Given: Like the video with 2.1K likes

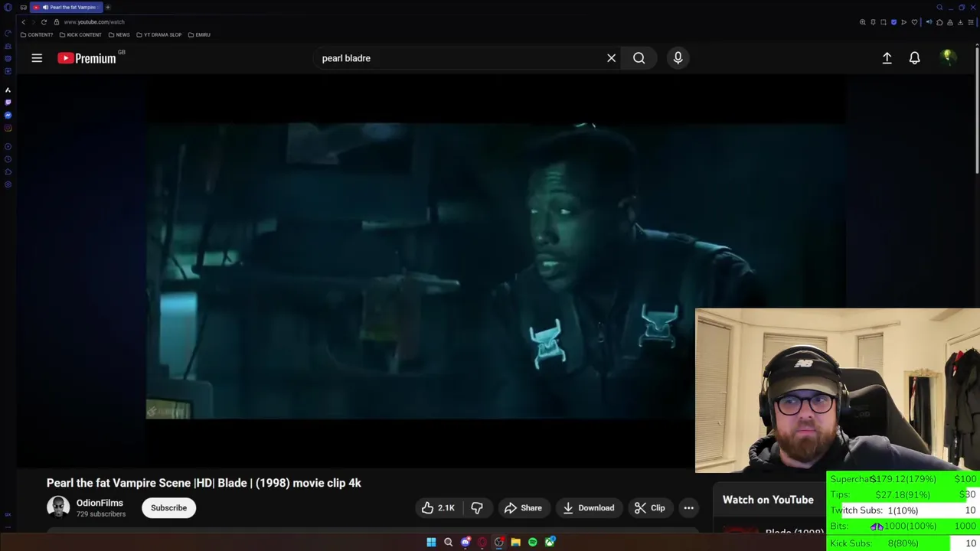Looking at the screenshot, I should click(x=438, y=508).
